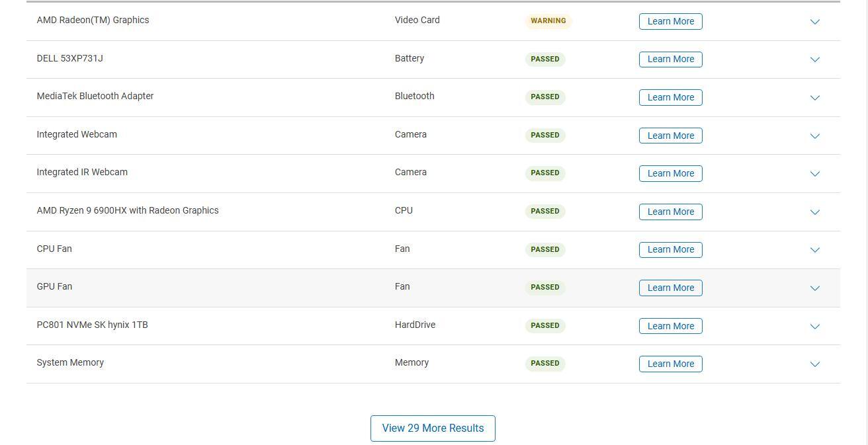
Task: Expand the CPU Fan row chevron
Action: (815, 250)
